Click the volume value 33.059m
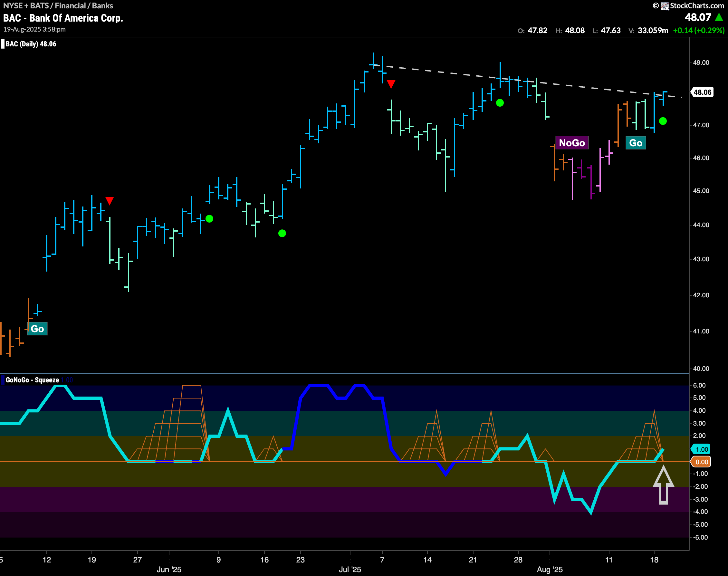 click(653, 30)
